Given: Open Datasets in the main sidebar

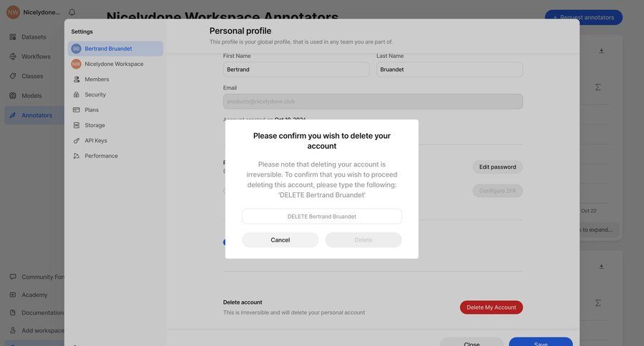Looking at the screenshot, I should [34, 37].
